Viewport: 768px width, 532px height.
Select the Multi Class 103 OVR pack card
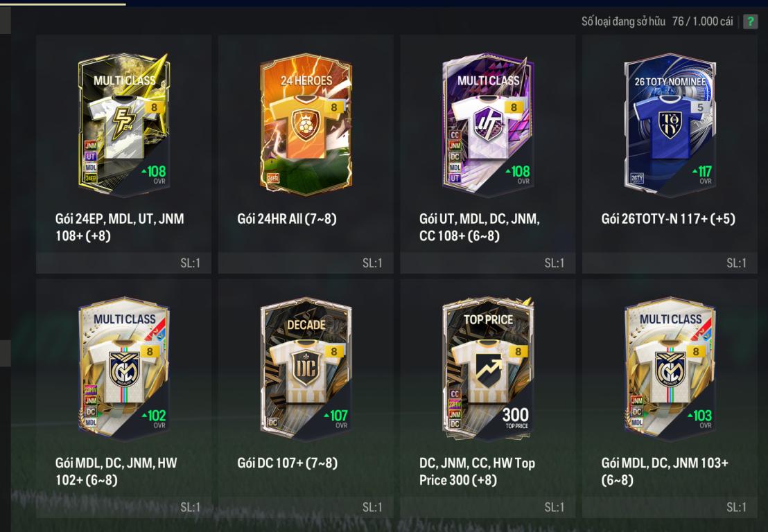[x=670, y=368]
